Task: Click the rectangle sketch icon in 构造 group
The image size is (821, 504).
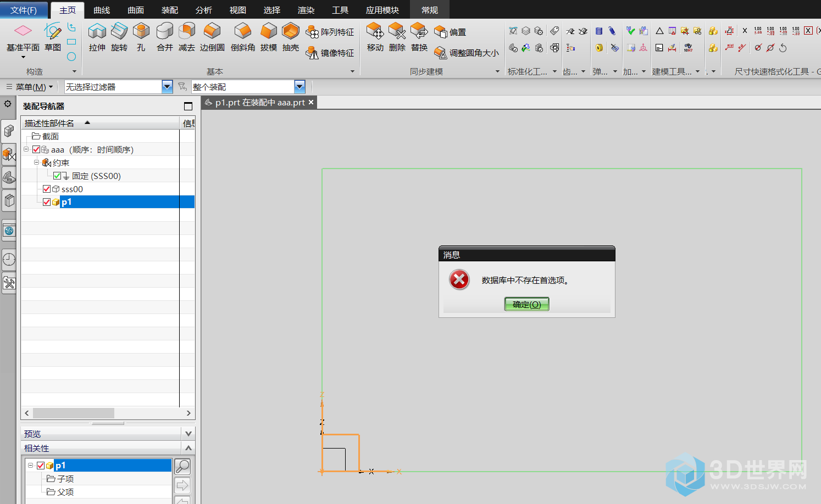Action: (71, 42)
